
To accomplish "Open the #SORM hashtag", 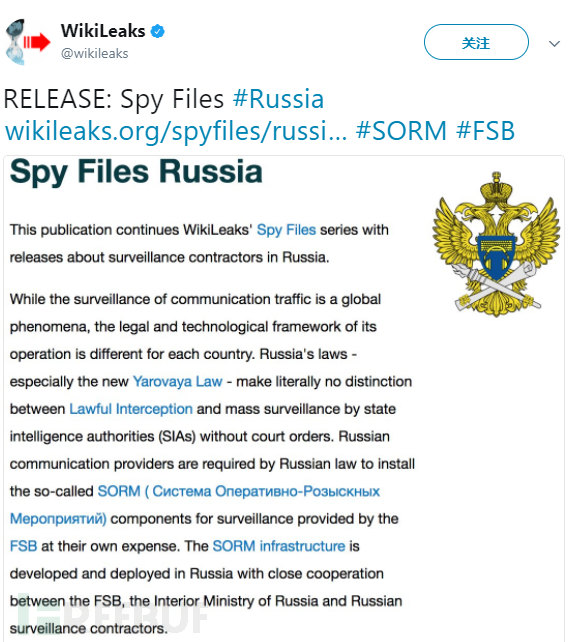I will pos(401,131).
